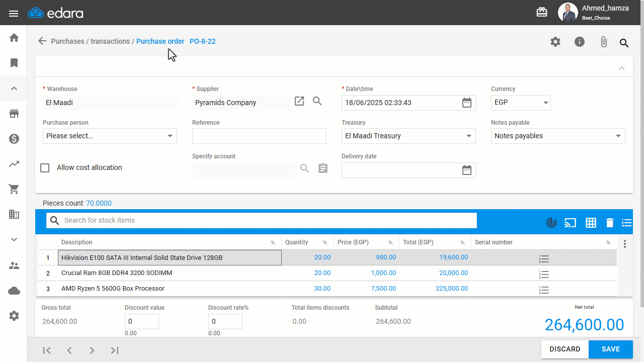Image resolution: width=644 pixels, height=362 pixels.
Task: Go to the first record
Action: tap(47, 350)
